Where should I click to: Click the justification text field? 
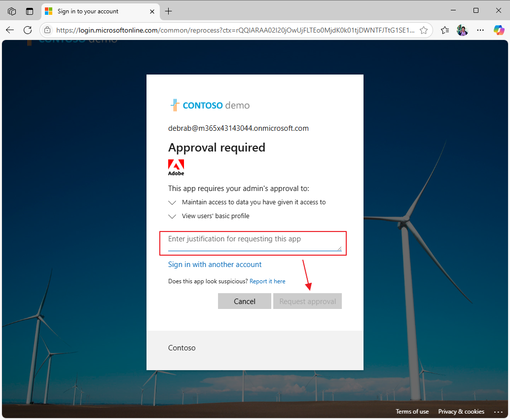pos(255,242)
